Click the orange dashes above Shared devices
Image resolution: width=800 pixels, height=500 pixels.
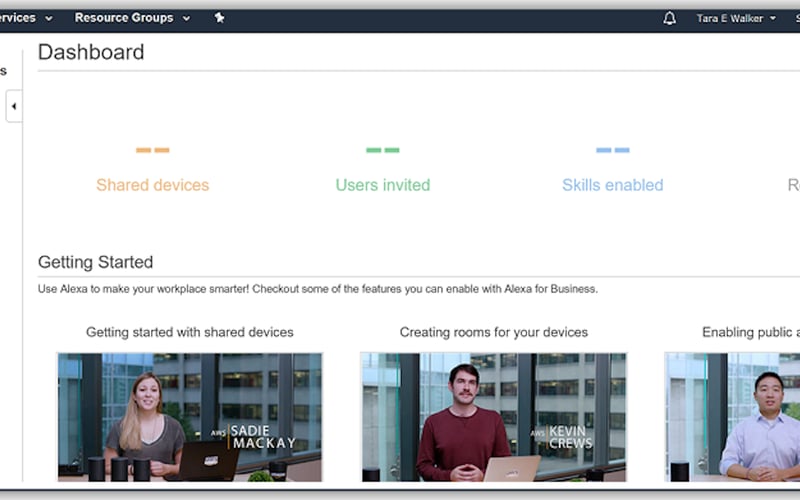point(153,150)
